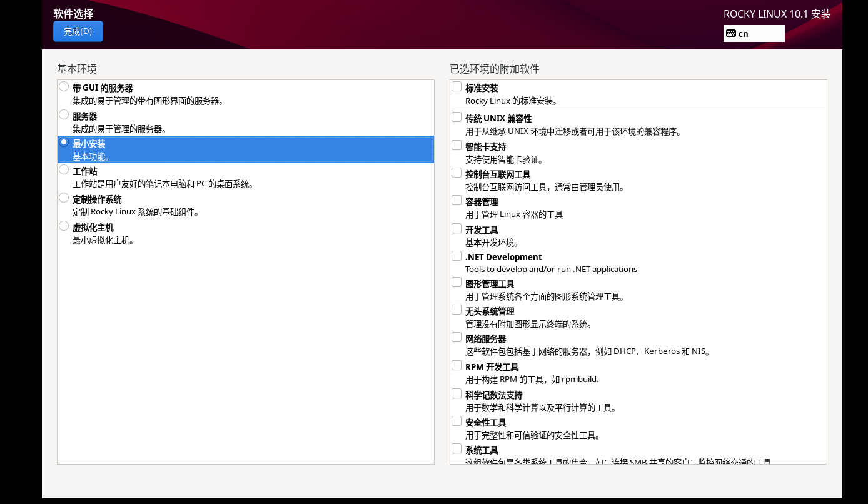Toggle the 开发工具 checkbox
Screen dimensions: 868x504
point(457,228)
